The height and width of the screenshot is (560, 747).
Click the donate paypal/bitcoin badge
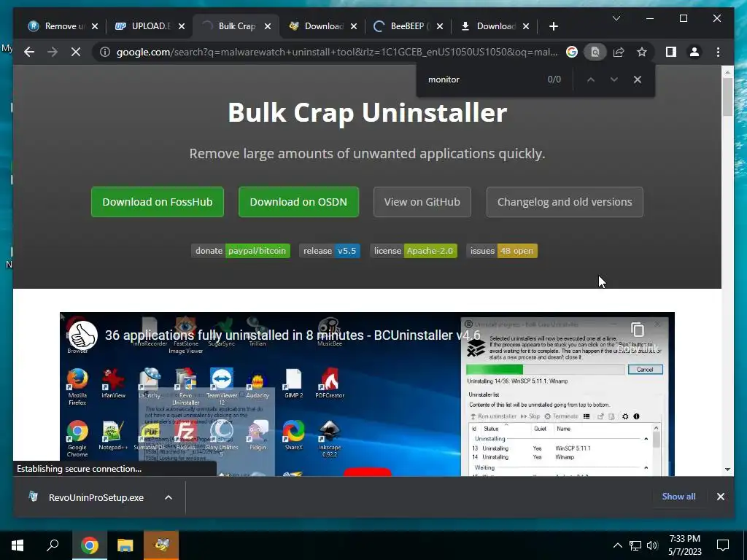(x=241, y=251)
